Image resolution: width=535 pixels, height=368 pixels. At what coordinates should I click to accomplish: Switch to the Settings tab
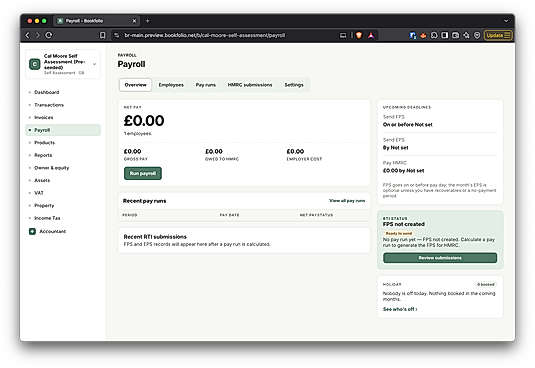coord(294,85)
